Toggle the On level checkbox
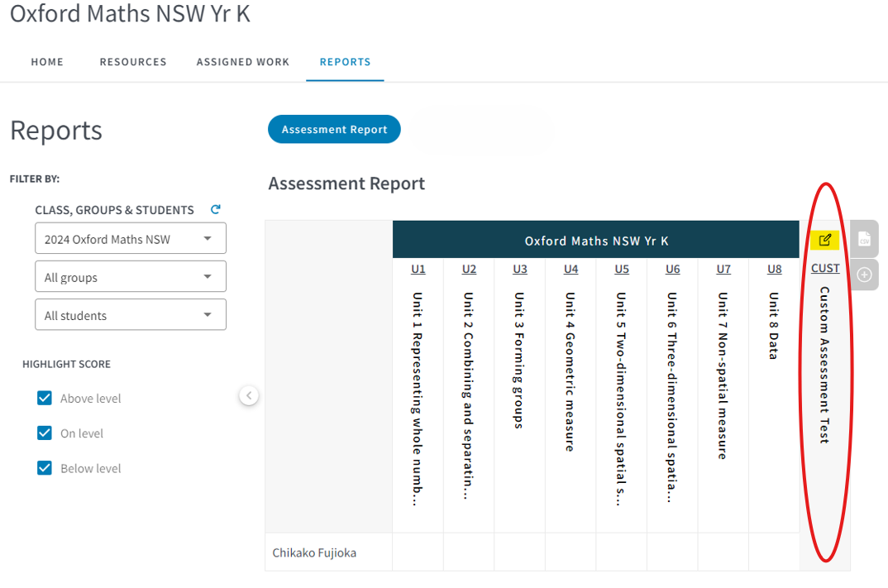The height and width of the screenshot is (588, 888). point(45,433)
